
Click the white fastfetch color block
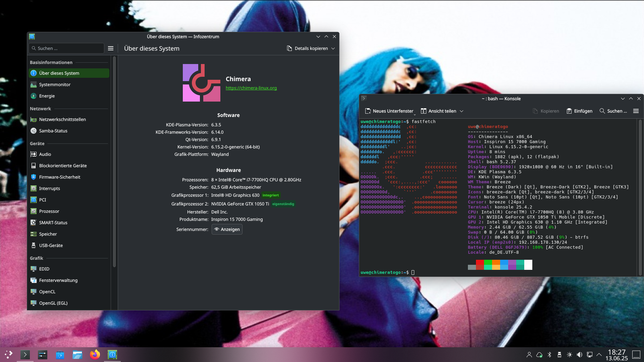pyautogui.click(x=528, y=265)
